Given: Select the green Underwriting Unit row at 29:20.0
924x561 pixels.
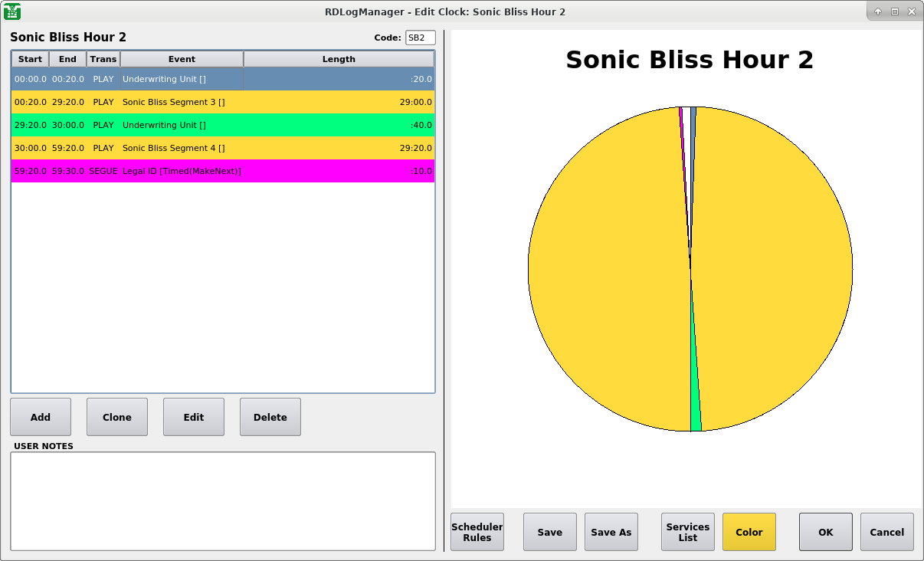Looking at the screenshot, I should [222, 125].
